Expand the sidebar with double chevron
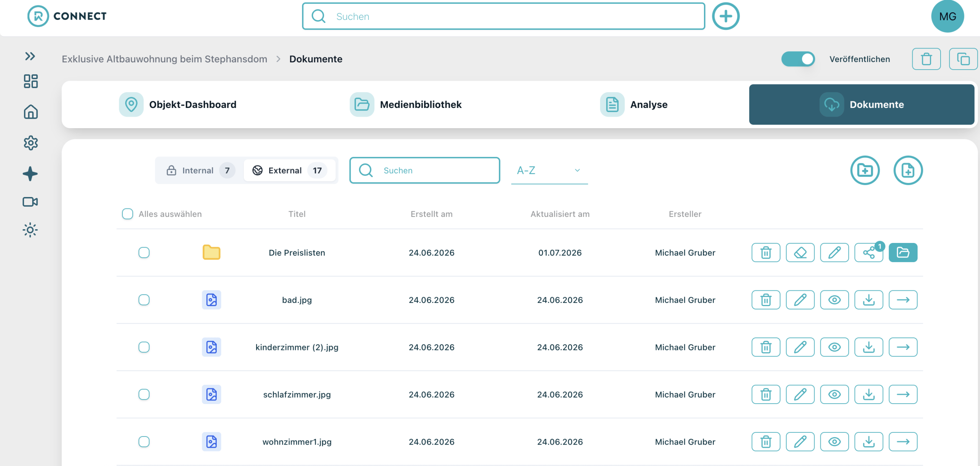This screenshot has width=980, height=466. 30,56
